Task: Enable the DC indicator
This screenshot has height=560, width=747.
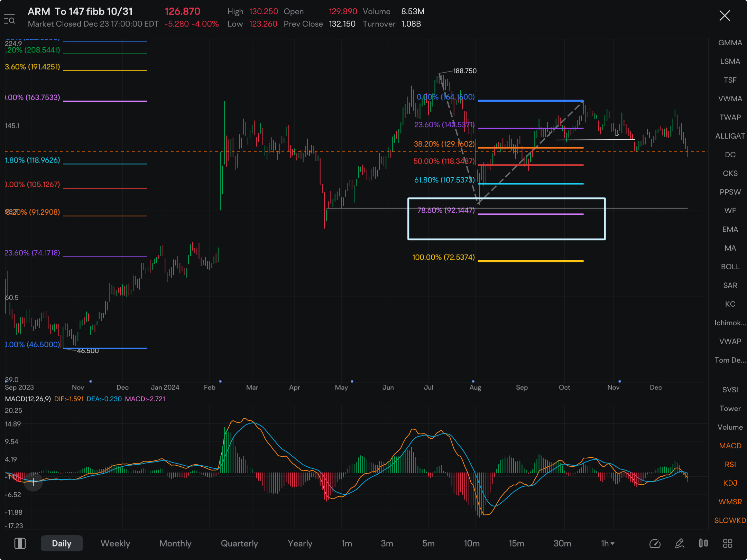Action: pos(730,155)
